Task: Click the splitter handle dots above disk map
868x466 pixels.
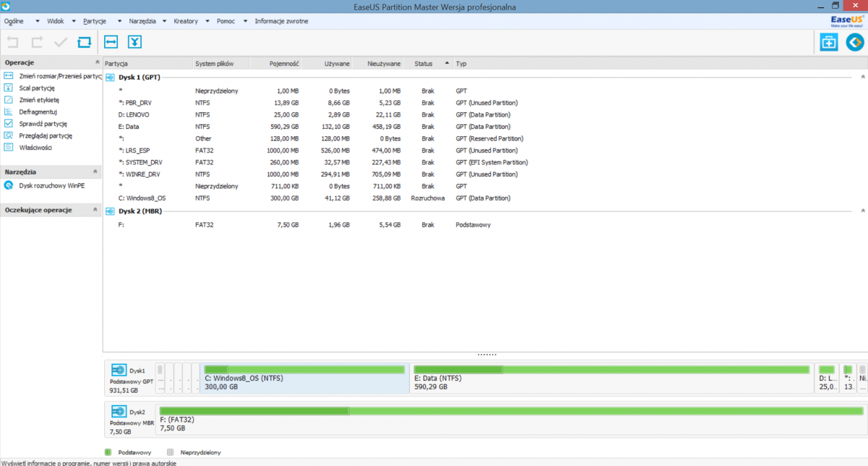Action: pyautogui.click(x=487, y=355)
